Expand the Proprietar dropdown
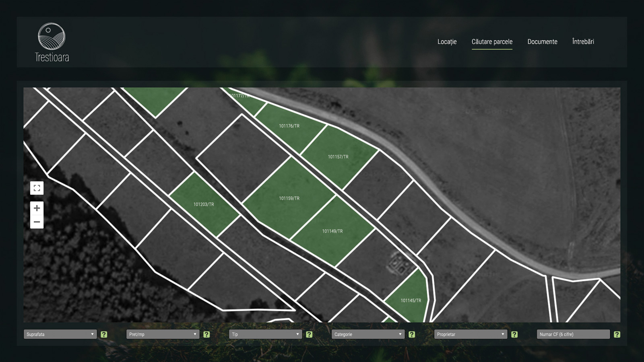 point(471,334)
